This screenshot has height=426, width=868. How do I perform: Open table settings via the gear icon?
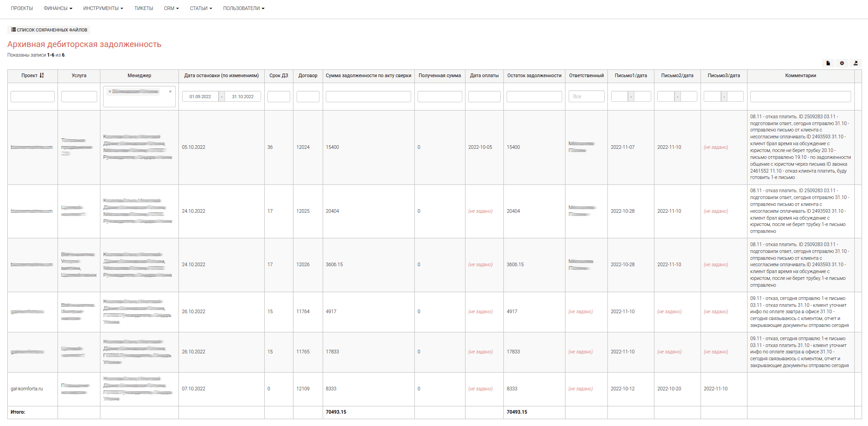[842, 63]
